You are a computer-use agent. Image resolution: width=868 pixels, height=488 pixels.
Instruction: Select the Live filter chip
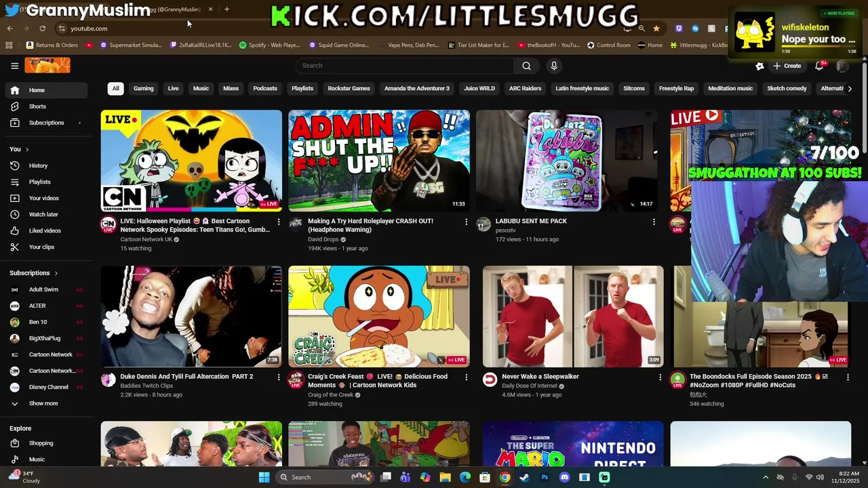[174, 89]
